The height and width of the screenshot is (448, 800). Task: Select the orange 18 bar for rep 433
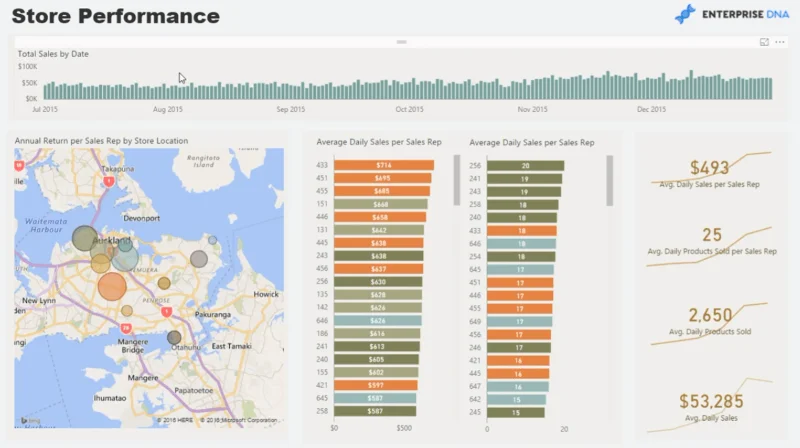point(521,231)
